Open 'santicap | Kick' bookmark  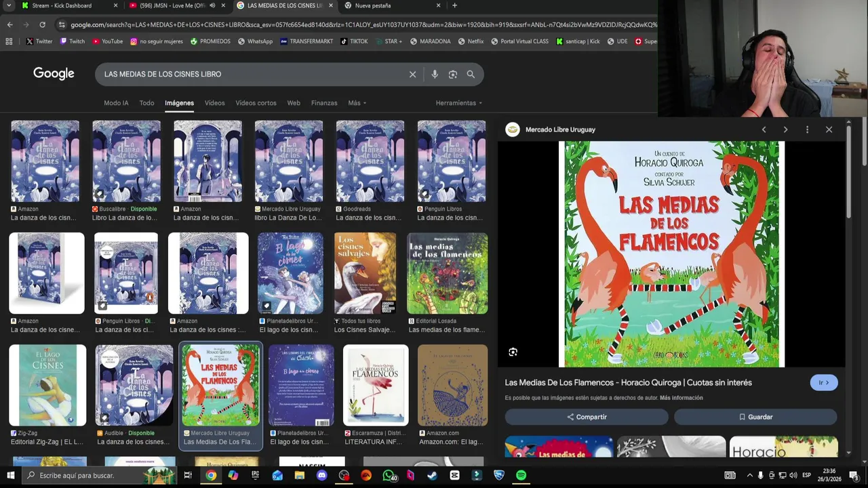(578, 41)
